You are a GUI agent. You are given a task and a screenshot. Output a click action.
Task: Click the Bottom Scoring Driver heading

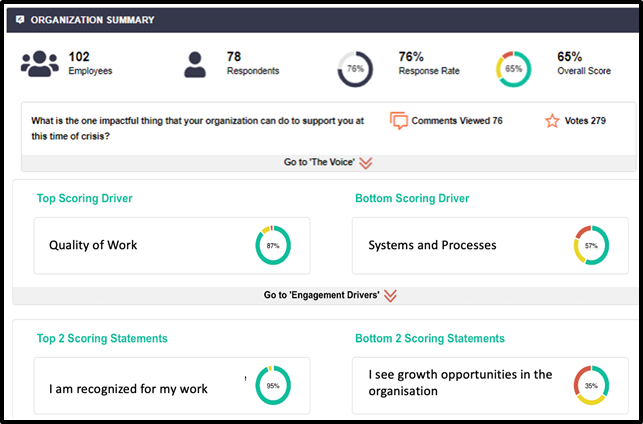412,198
